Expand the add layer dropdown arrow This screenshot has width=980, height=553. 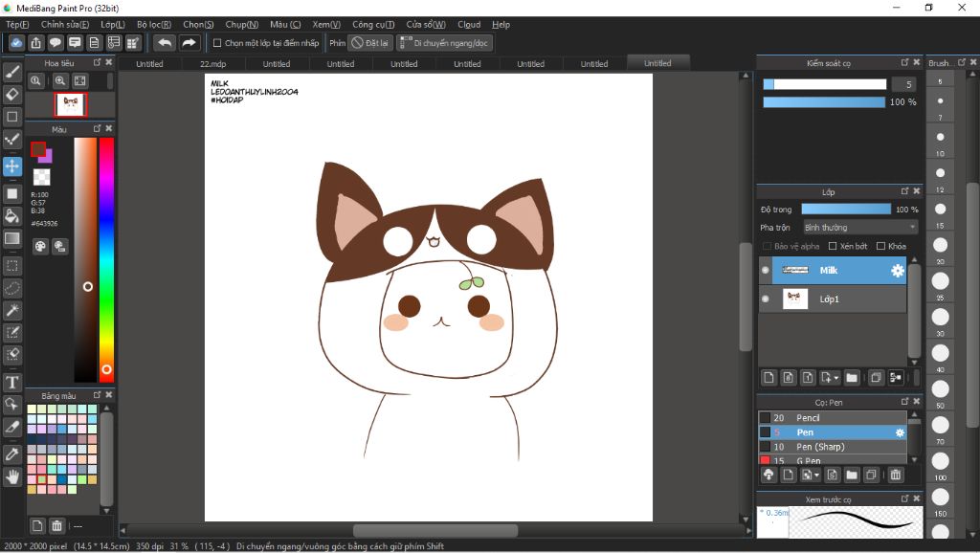pos(835,378)
